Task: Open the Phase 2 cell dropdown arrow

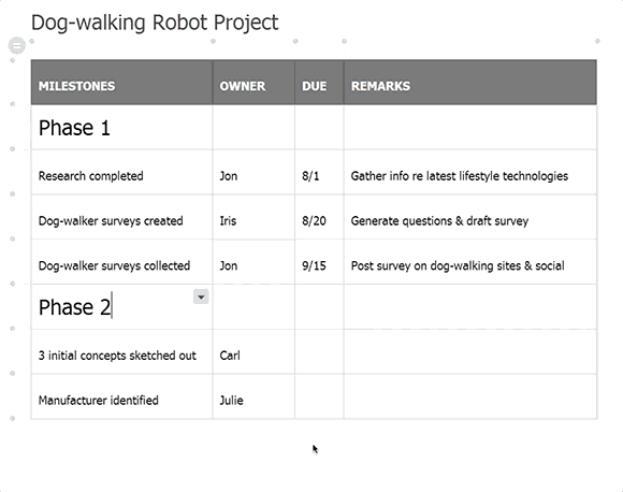Action: (201, 297)
